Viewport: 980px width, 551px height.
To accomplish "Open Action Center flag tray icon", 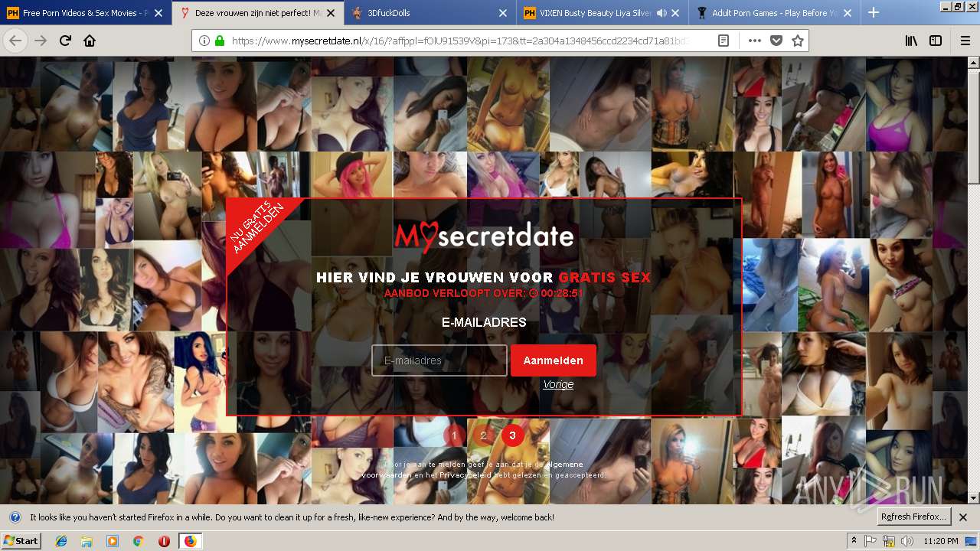I will (x=871, y=541).
